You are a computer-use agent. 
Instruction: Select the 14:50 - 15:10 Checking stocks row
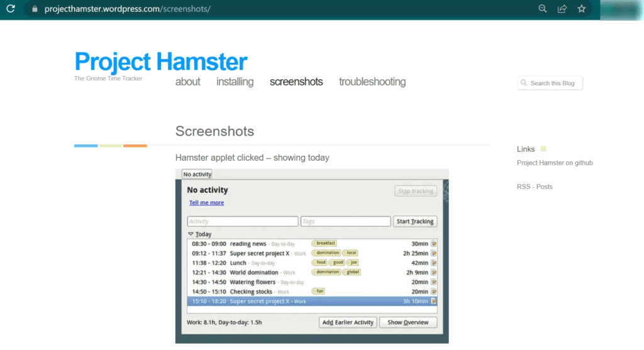pos(312,292)
